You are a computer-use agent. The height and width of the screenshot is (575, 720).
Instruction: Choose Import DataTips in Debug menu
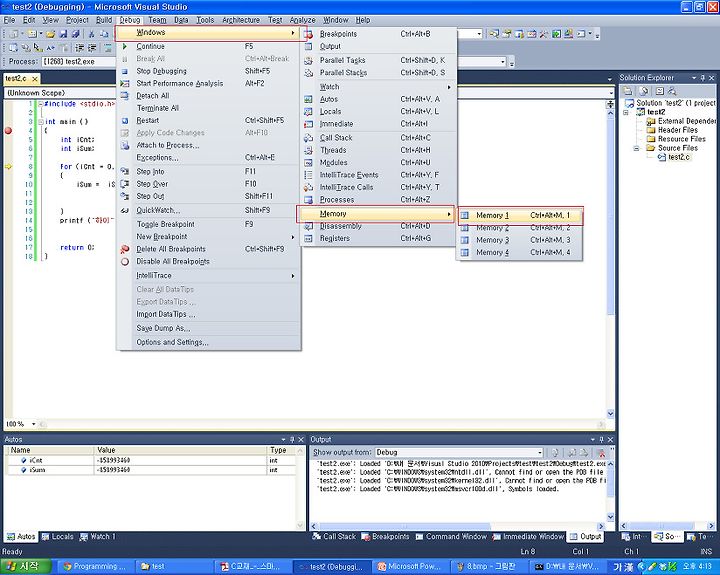(x=209, y=315)
